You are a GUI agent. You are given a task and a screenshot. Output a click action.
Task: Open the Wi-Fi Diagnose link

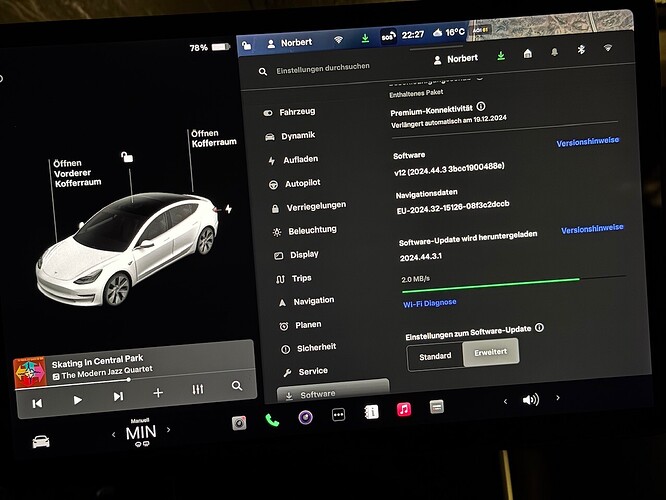click(430, 303)
